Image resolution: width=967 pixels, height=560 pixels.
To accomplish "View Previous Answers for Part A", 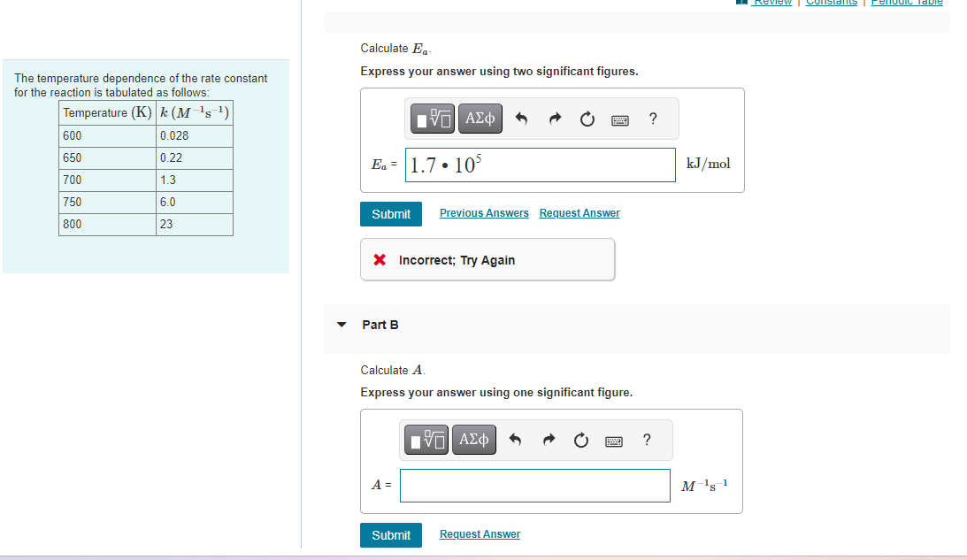I will pos(484,212).
